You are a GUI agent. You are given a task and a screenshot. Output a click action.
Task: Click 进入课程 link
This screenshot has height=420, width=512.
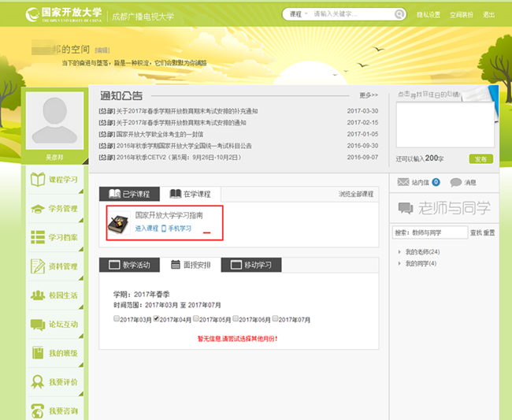147,229
